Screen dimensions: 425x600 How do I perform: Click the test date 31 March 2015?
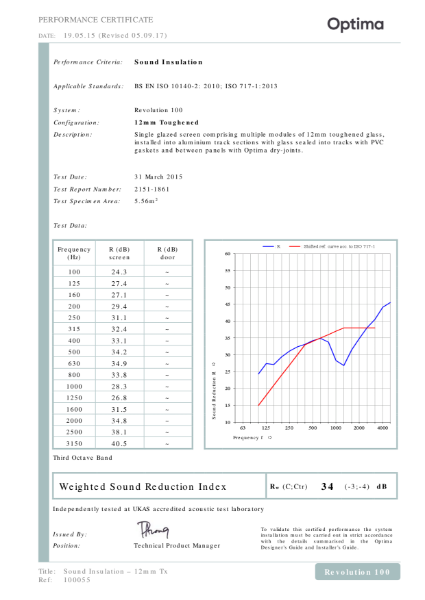[x=158, y=177]
